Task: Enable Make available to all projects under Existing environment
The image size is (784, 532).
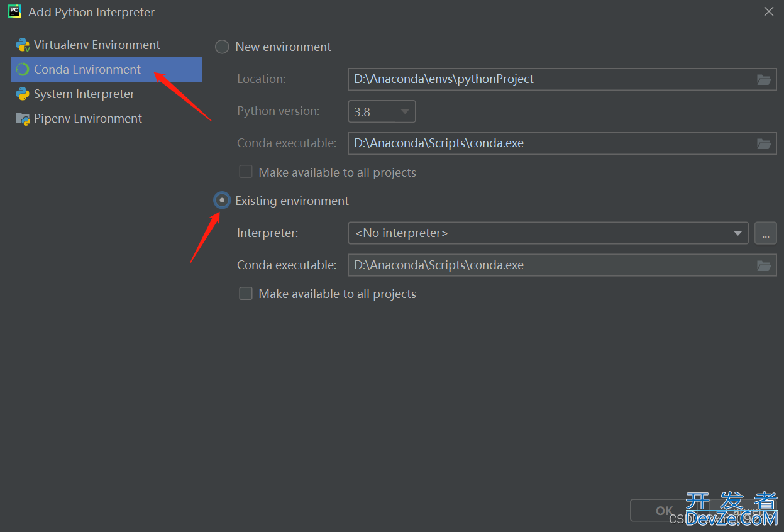Action: tap(246, 294)
